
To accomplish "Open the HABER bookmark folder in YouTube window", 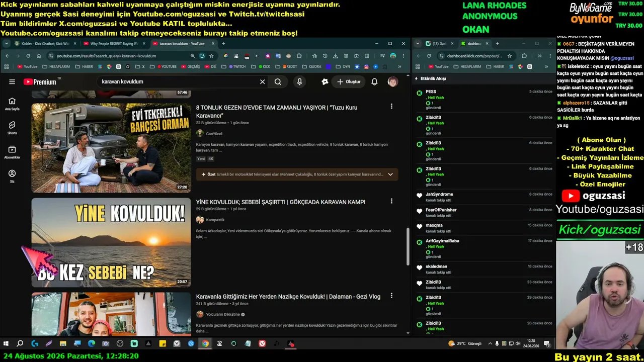I will click(x=84, y=66).
